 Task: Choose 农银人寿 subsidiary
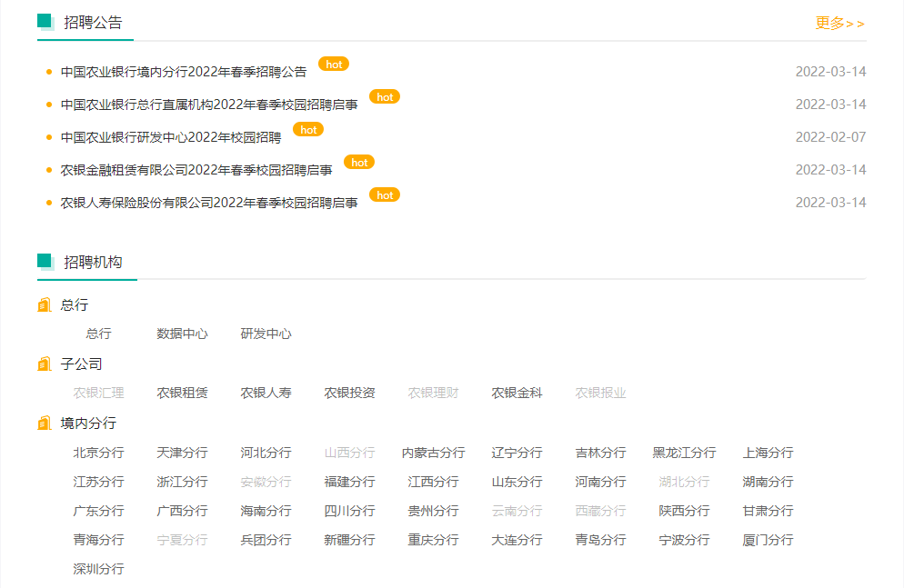(266, 394)
